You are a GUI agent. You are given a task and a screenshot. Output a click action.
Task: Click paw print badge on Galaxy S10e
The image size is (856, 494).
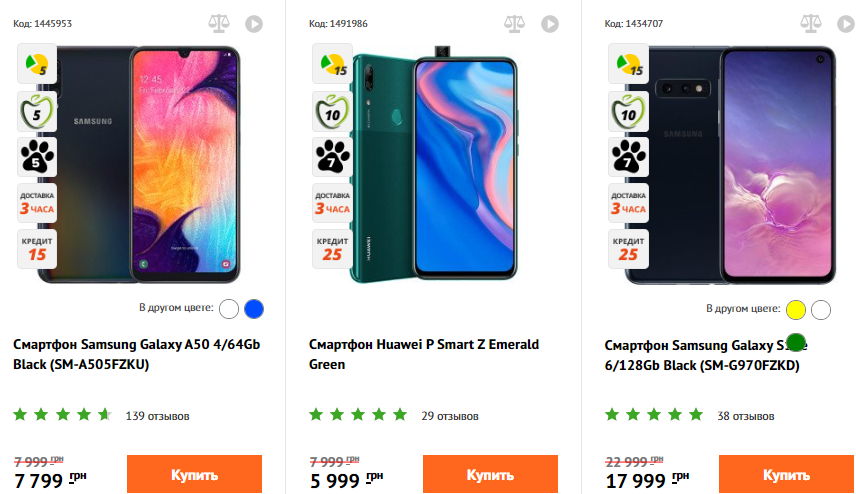(x=629, y=156)
